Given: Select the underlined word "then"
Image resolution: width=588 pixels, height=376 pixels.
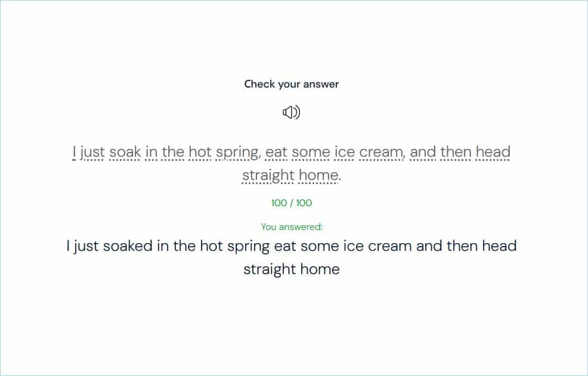Looking at the screenshot, I should click(456, 153).
